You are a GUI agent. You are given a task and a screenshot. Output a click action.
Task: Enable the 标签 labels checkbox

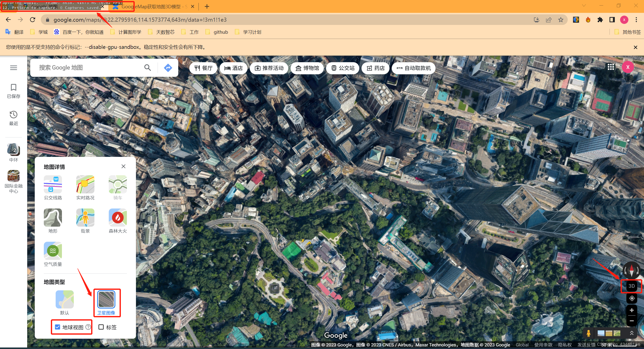point(101,327)
